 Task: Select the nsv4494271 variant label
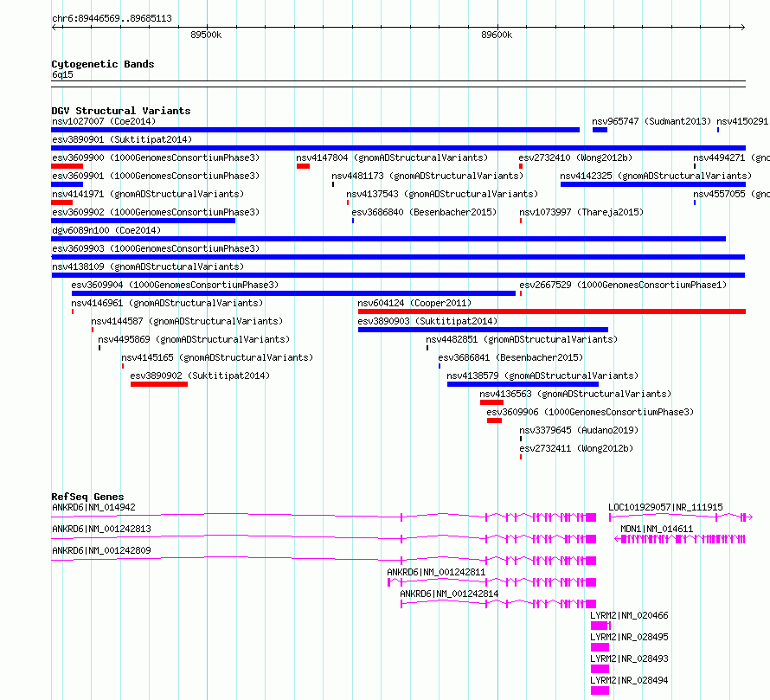click(731, 157)
